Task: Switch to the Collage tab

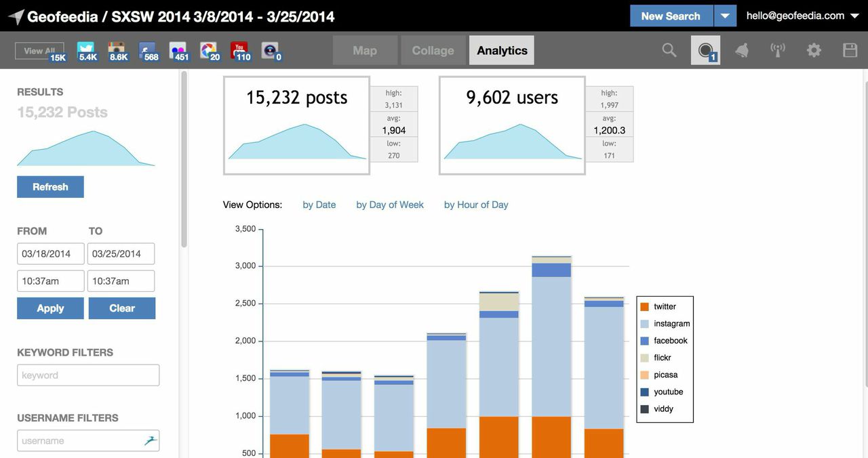Action: click(x=433, y=50)
